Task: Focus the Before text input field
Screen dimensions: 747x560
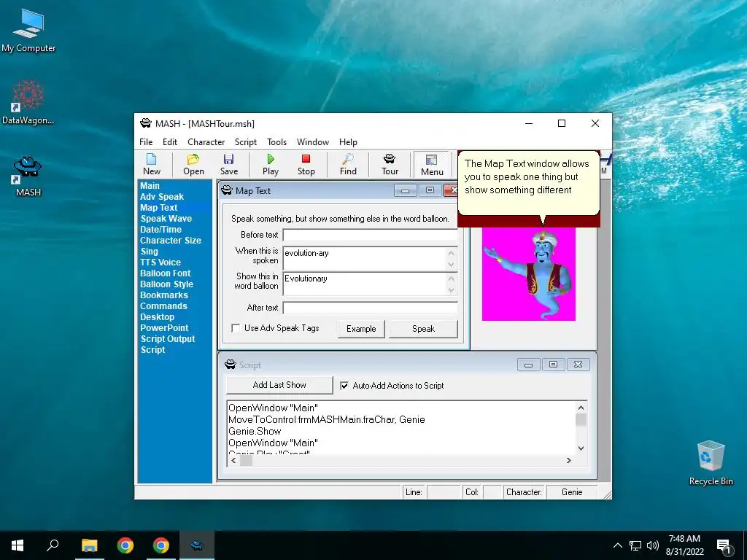Action: (x=370, y=235)
